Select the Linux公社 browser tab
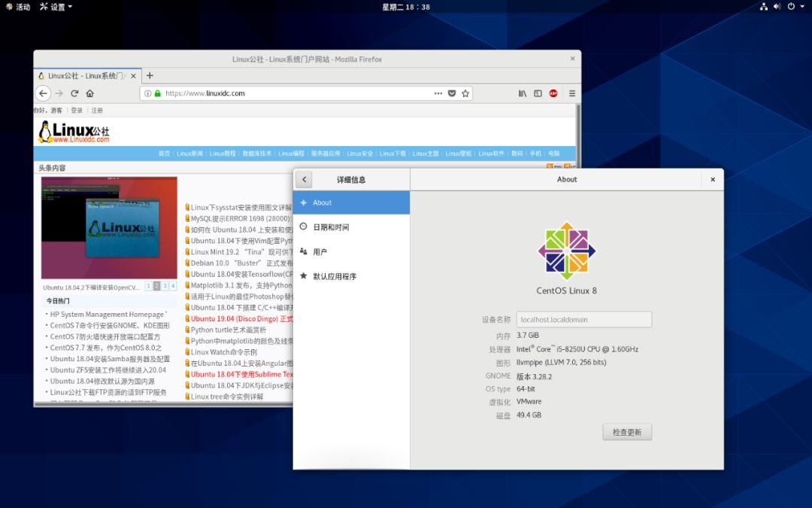This screenshot has height=508, width=812. [87, 76]
